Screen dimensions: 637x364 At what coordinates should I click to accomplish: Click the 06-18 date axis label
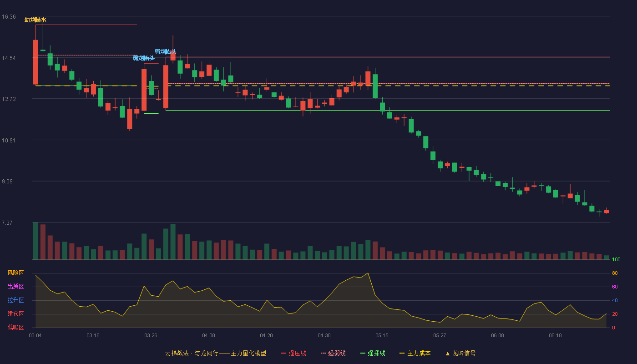pos(555,335)
